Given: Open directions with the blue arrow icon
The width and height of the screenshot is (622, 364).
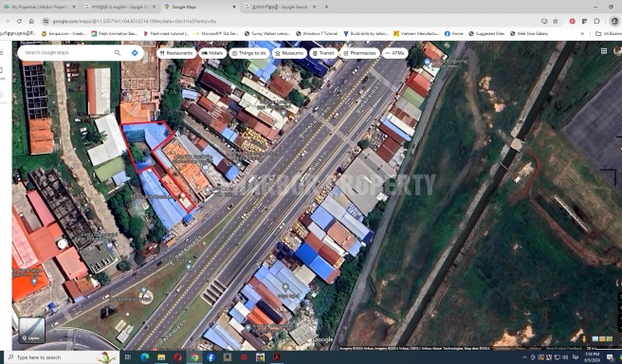Looking at the screenshot, I should coord(135,53).
